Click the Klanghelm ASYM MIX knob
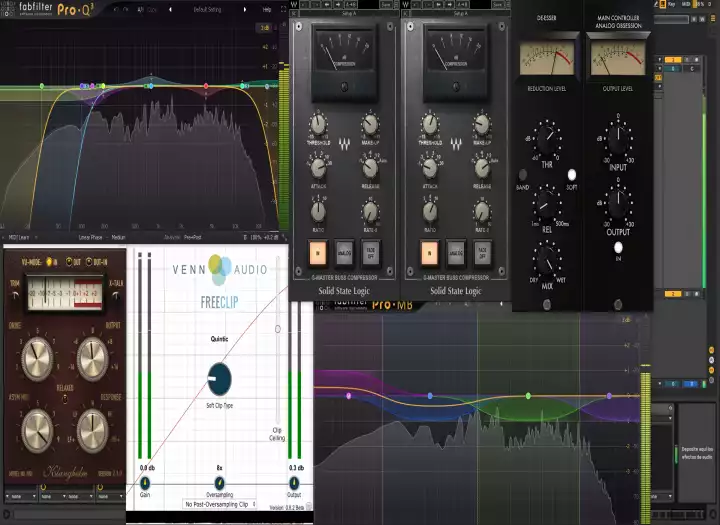Image resolution: width=720 pixels, height=525 pixels. 37,430
